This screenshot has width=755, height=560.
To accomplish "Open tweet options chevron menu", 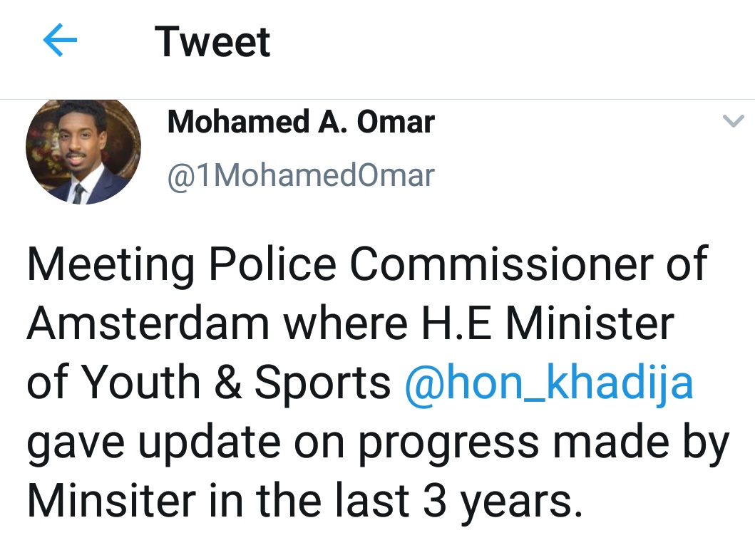I will coord(734,120).
